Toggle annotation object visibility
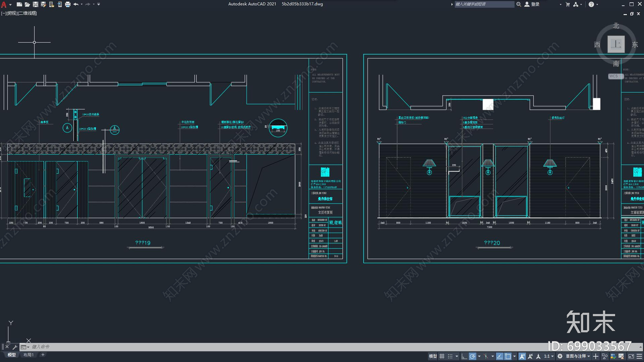 522,356
